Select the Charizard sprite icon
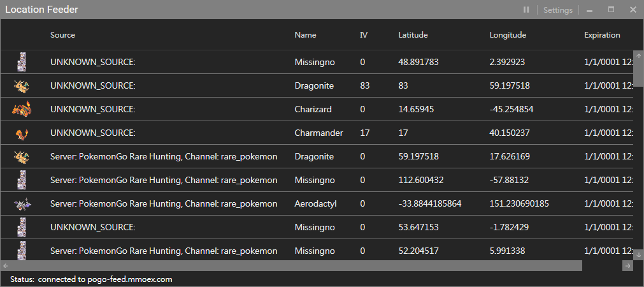The height and width of the screenshot is (287, 644). tap(22, 109)
